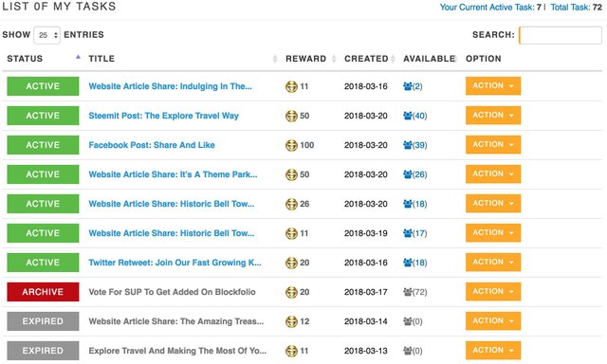Viewport: 607px width, 364px height.
Task: Click Vote For SUP To Get Added On Blockfolio
Action: pyautogui.click(x=172, y=292)
